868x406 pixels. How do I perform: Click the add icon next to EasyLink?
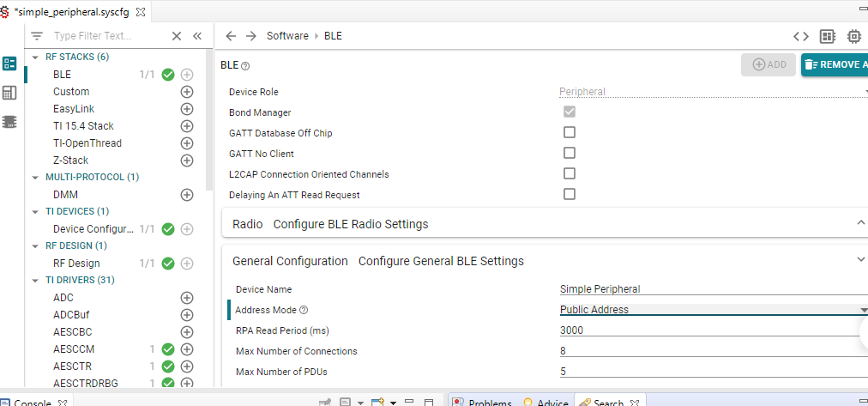click(x=187, y=109)
